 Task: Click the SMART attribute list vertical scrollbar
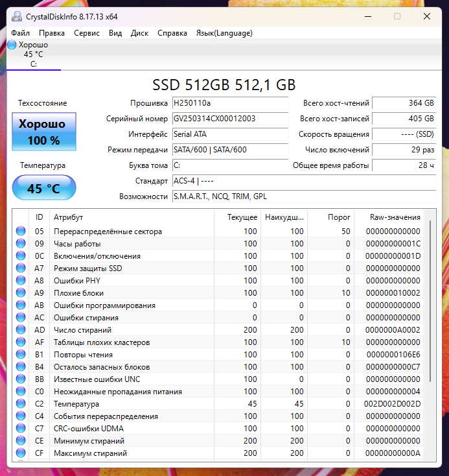click(x=430, y=300)
